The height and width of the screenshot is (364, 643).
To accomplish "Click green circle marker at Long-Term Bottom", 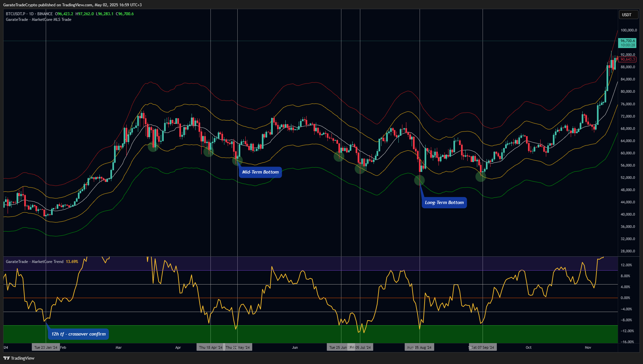I will point(419,180).
